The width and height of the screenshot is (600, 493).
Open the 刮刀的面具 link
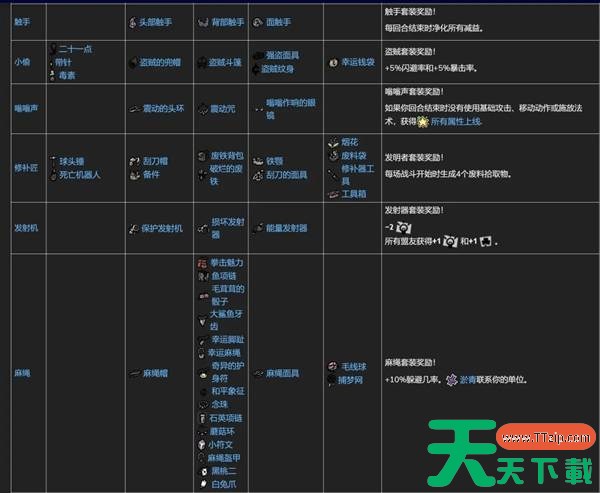(x=287, y=175)
